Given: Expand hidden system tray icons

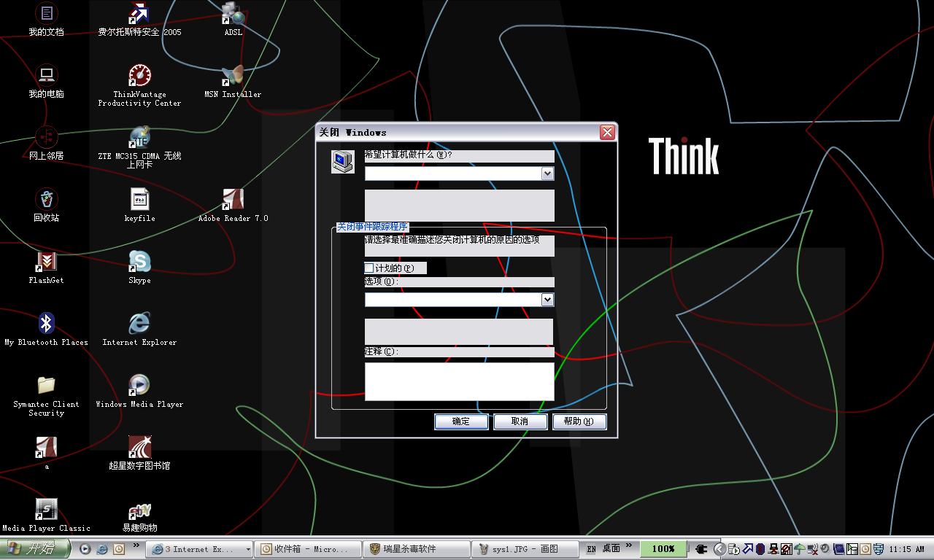Looking at the screenshot, I should pyautogui.click(x=719, y=549).
